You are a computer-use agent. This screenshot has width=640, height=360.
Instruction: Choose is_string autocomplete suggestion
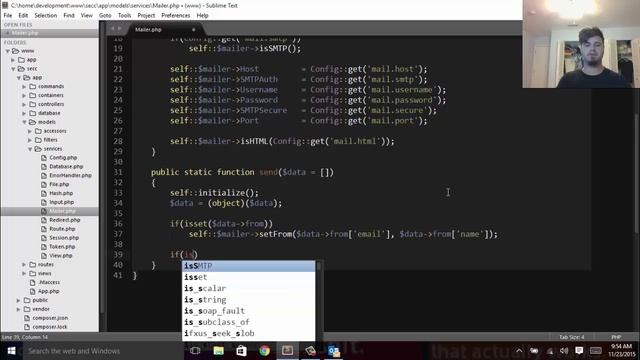(x=249, y=300)
